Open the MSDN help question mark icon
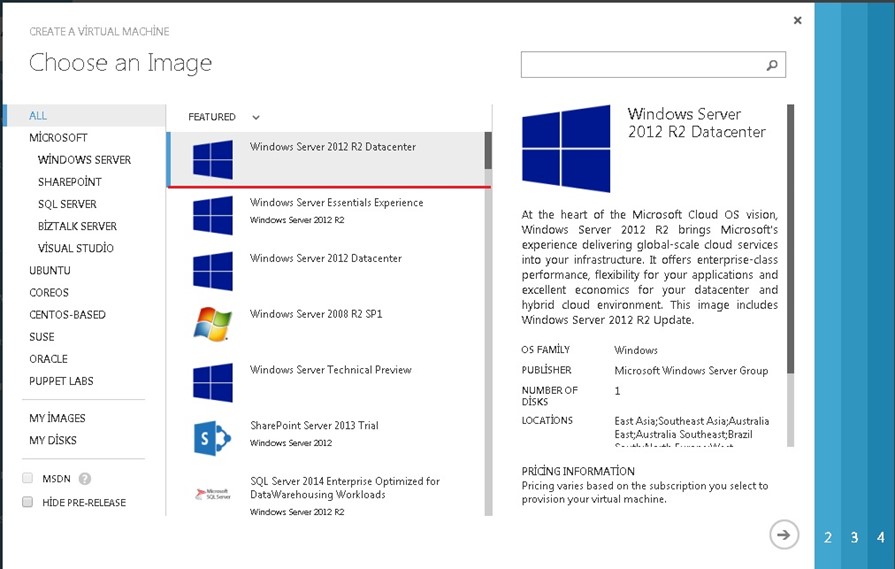The width and height of the screenshot is (895, 569). point(85,479)
